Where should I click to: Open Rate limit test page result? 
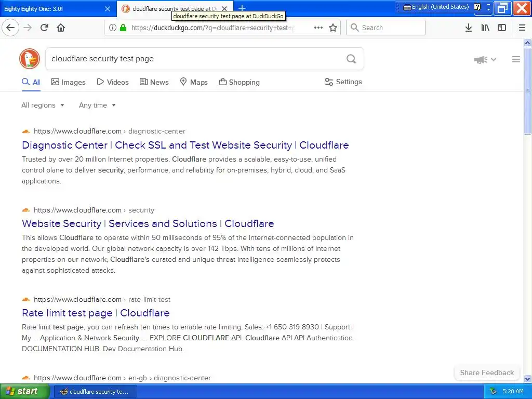tap(96, 313)
